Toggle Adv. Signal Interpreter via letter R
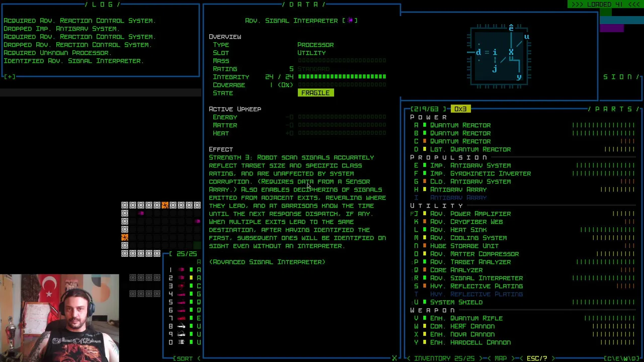Viewport: 644px width, 362px height. click(x=416, y=278)
